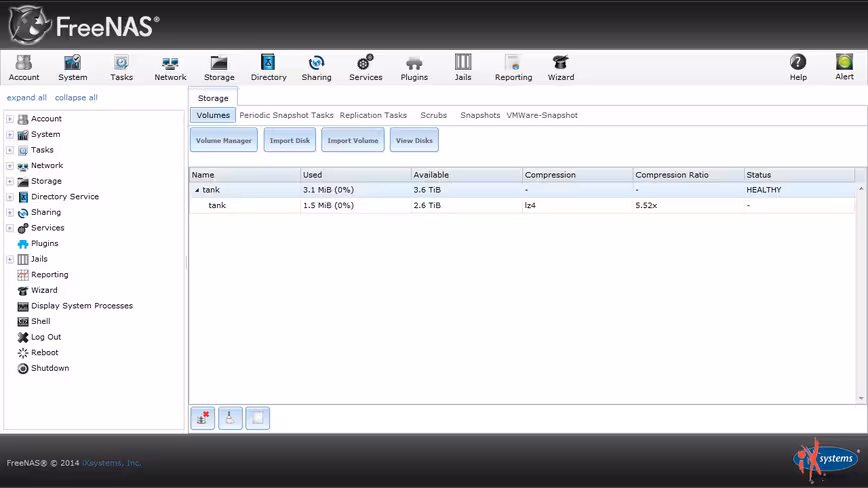Select the HEALTHY status cell
Viewport: 868px width, 488px height.
tap(799, 190)
